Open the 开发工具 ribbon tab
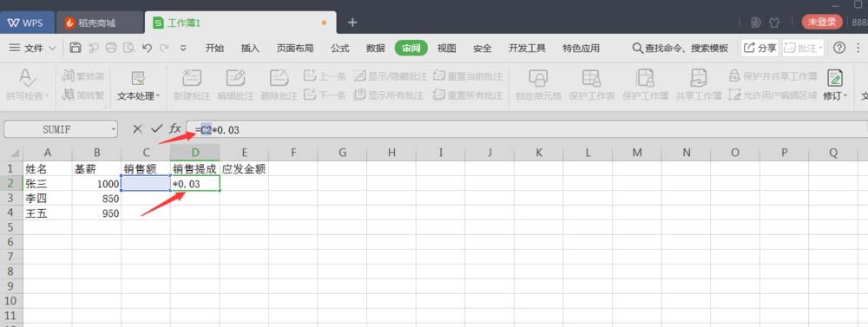This screenshot has height=327, width=868. [x=527, y=48]
